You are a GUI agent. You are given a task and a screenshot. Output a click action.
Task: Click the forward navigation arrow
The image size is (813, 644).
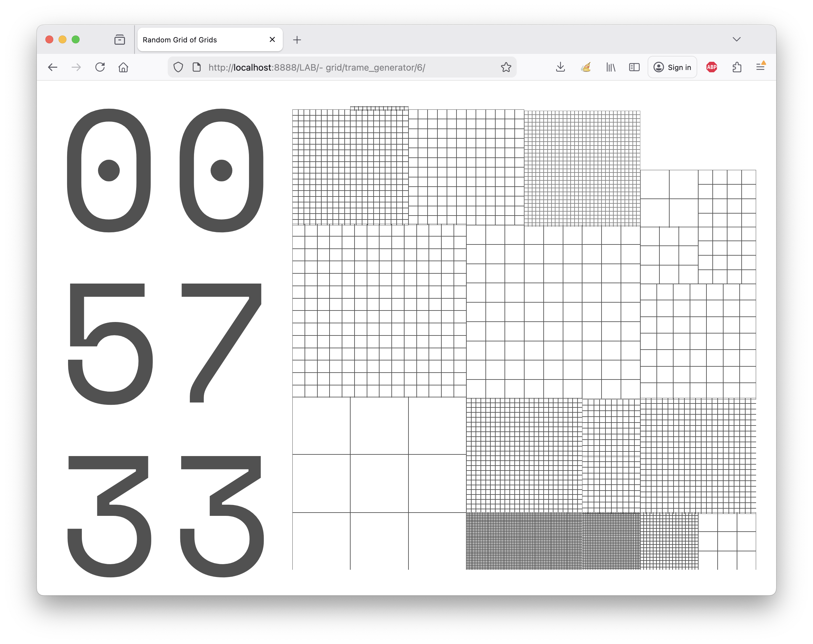point(76,67)
